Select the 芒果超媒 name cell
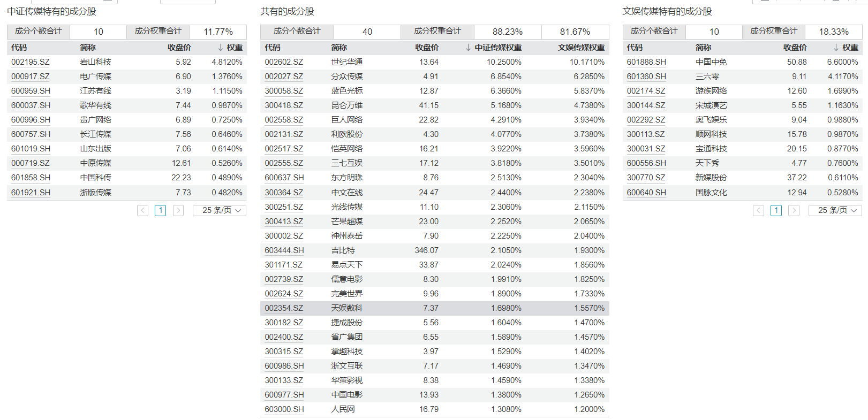Screen dimensions: 868x420 coord(347,222)
